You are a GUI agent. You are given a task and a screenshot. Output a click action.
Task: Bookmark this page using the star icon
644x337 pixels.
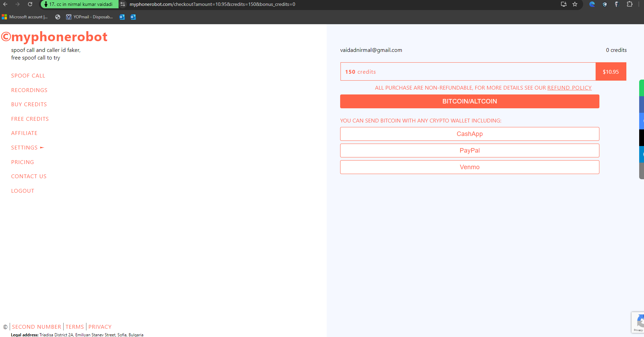pyautogui.click(x=575, y=4)
